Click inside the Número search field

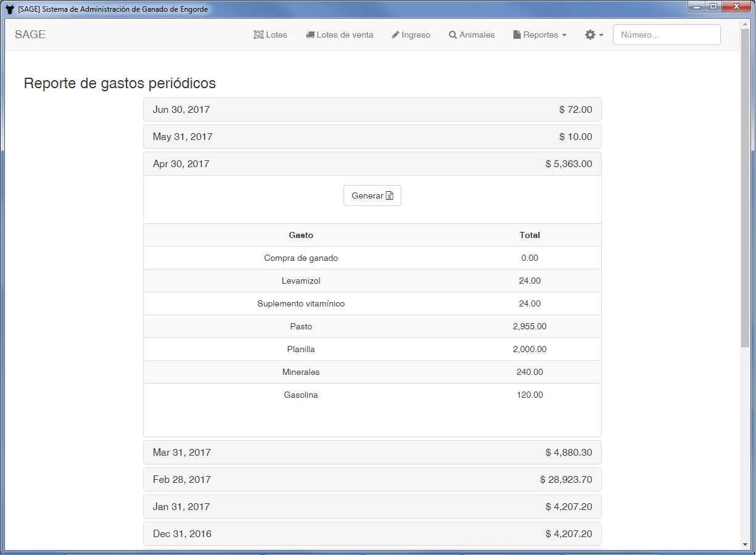point(666,35)
